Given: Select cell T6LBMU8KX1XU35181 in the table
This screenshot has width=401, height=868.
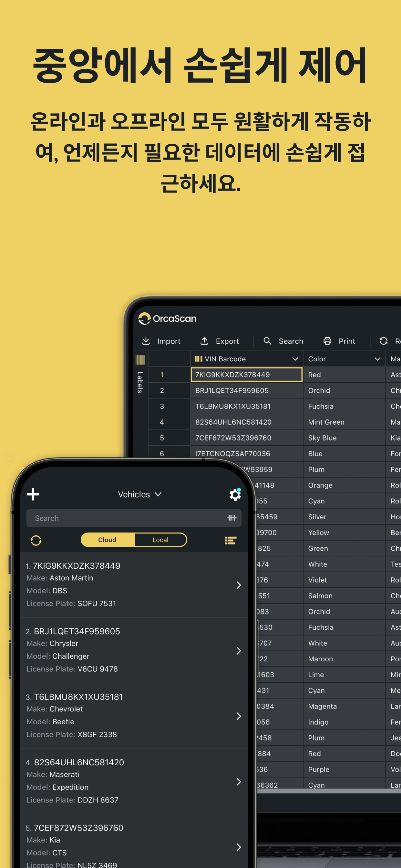Looking at the screenshot, I should (x=247, y=406).
